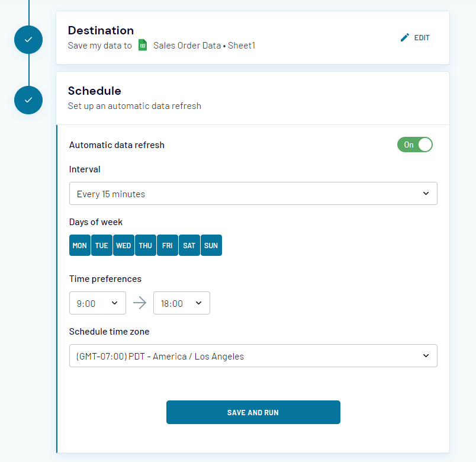Click the EDIT link in Destination
Screen dimensions: 476x462
(x=421, y=37)
